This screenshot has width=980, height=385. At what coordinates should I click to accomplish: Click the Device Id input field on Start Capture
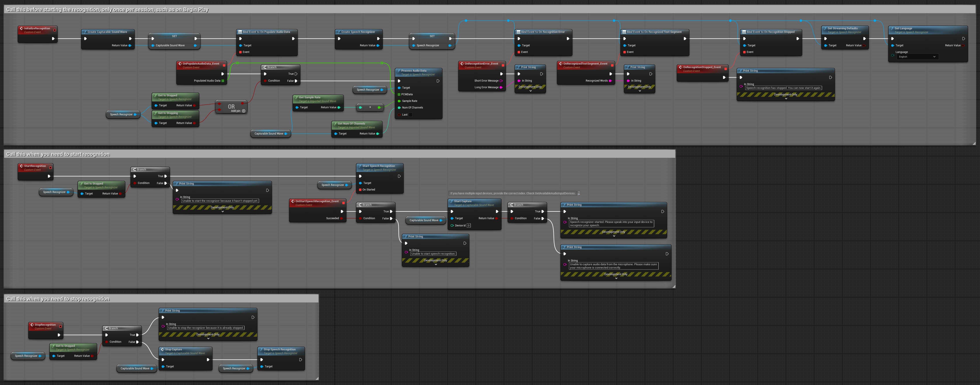(468, 225)
